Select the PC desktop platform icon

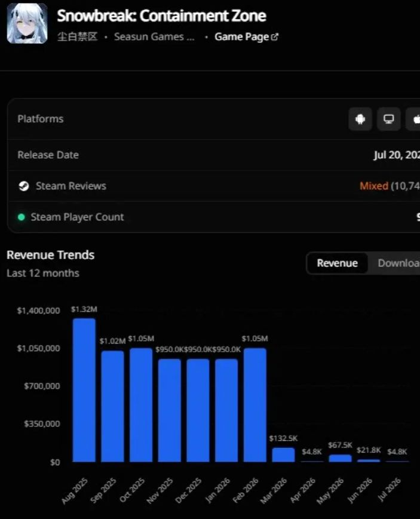(x=388, y=119)
